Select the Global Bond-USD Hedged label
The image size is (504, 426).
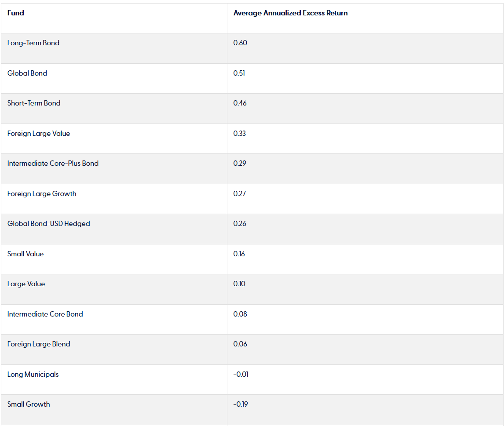pos(48,224)
